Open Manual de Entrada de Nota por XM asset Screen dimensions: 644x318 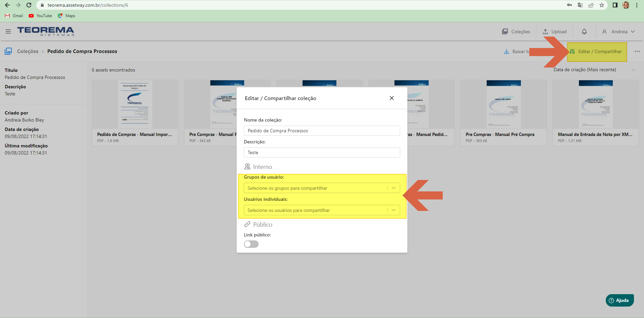[x=596, y=113]
